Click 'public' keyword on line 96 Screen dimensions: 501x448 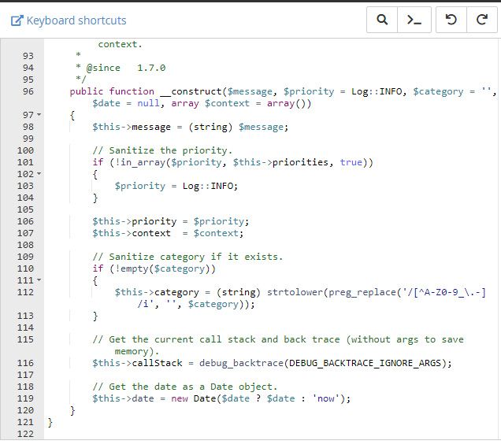point(87,91)
